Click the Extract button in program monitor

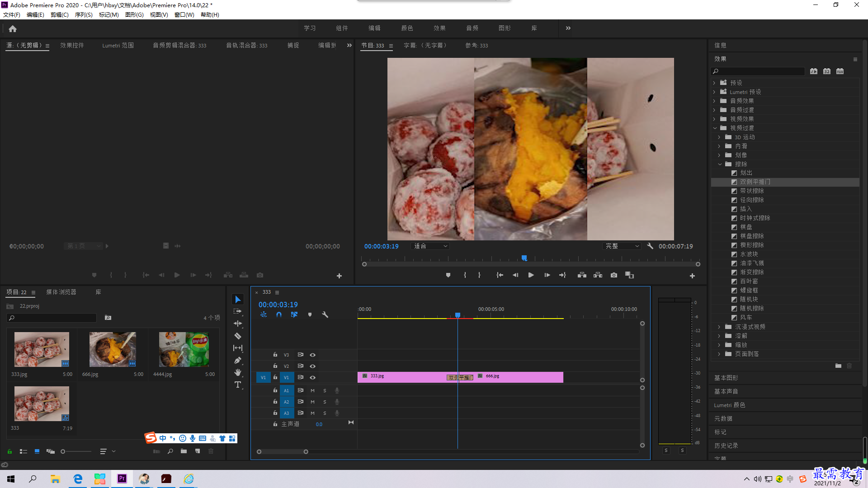[598, 275]
